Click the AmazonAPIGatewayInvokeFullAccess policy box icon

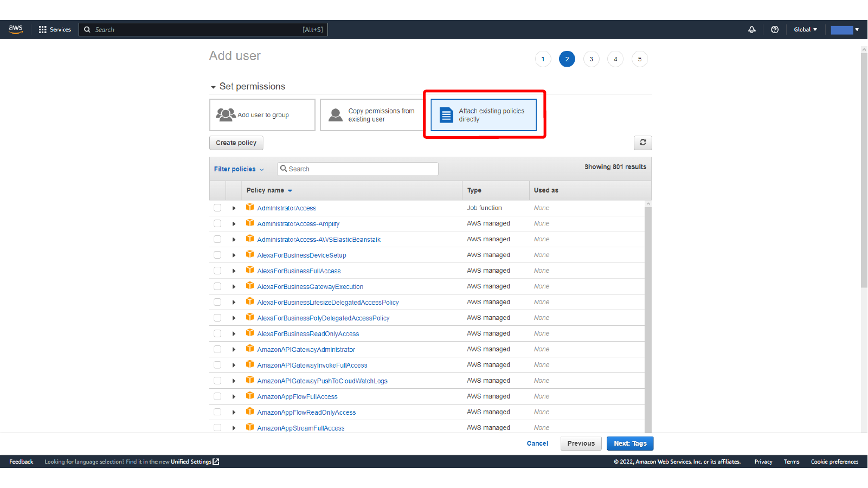tap(250, 364)
